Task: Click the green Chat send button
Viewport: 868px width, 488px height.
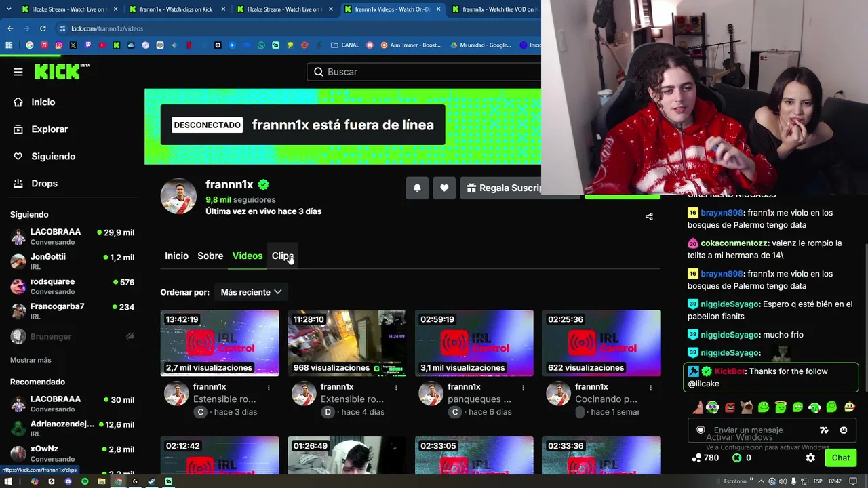Action: pos(841,457)
